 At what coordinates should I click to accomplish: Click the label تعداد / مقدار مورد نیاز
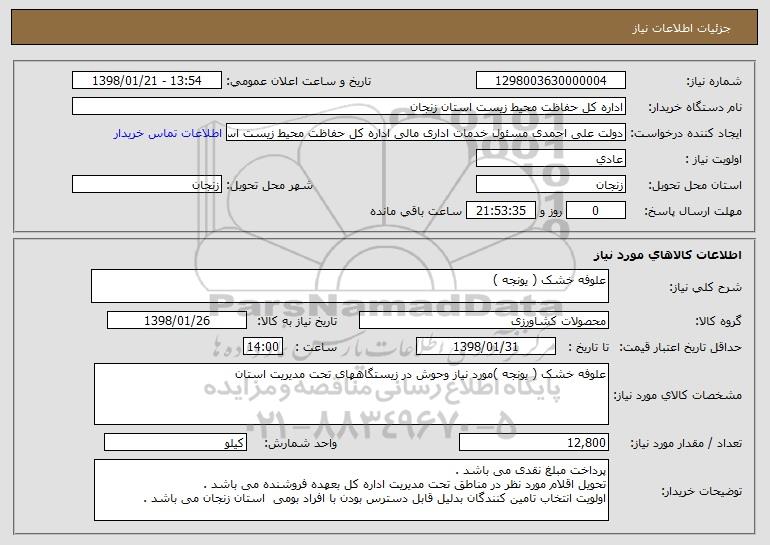(x=686, y=443)
